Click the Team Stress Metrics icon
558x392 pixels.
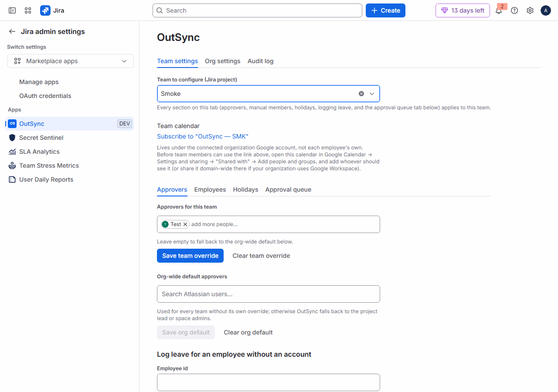click(x=12, y=166)
